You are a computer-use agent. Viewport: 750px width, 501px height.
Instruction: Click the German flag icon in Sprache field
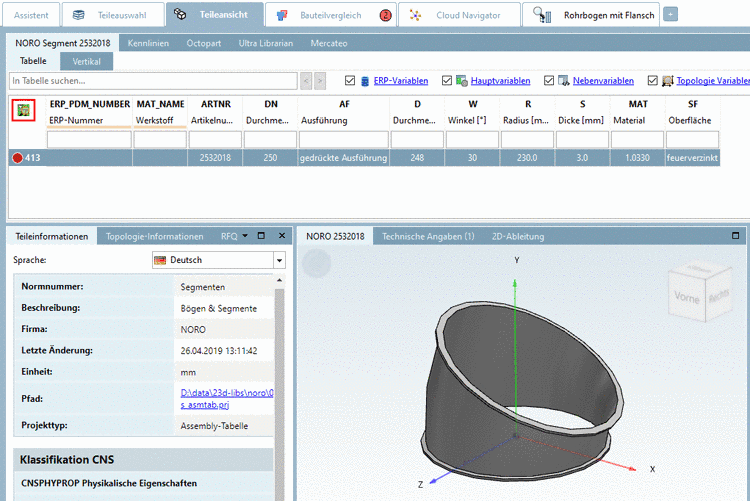160,260
